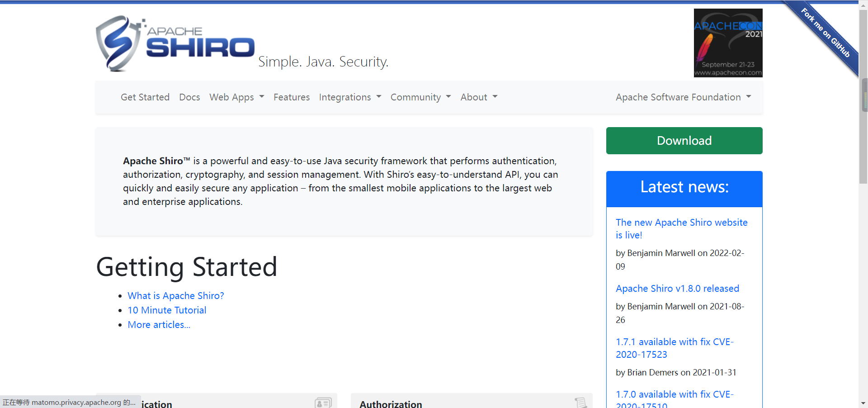Click the Authentication card ID icon
Screen dimensions: 868x408
pos(323,403)
